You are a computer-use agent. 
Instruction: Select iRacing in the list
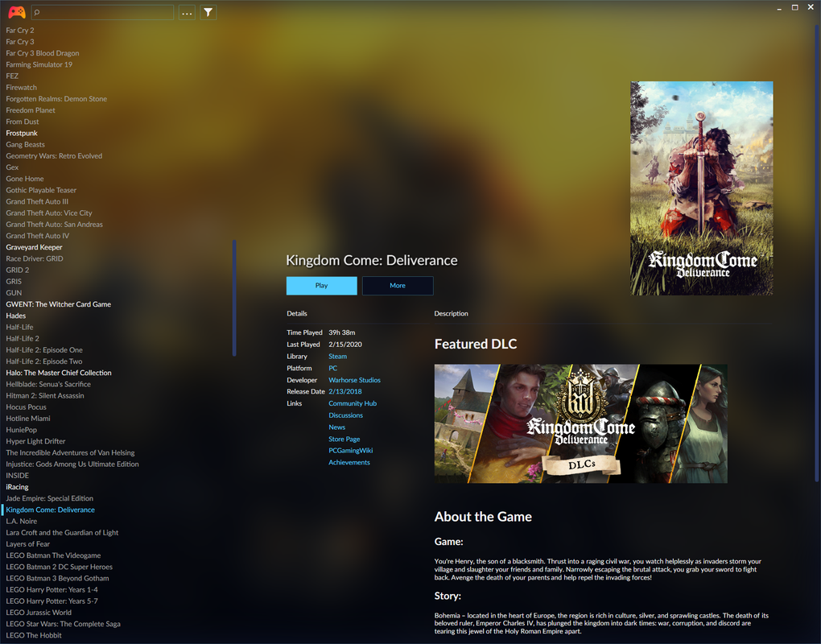click(x=17, y=487)
